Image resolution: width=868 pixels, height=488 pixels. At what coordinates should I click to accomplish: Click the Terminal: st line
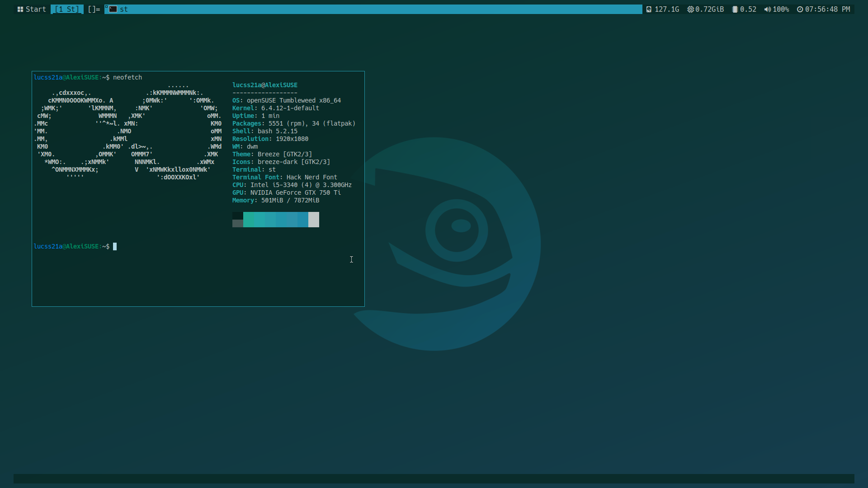(254, 169)
